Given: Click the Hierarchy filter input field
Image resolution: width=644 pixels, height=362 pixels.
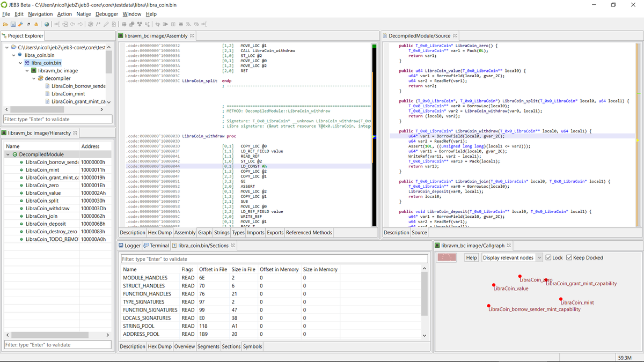Looking at the screenshot, I should click(x=58, y=345).
